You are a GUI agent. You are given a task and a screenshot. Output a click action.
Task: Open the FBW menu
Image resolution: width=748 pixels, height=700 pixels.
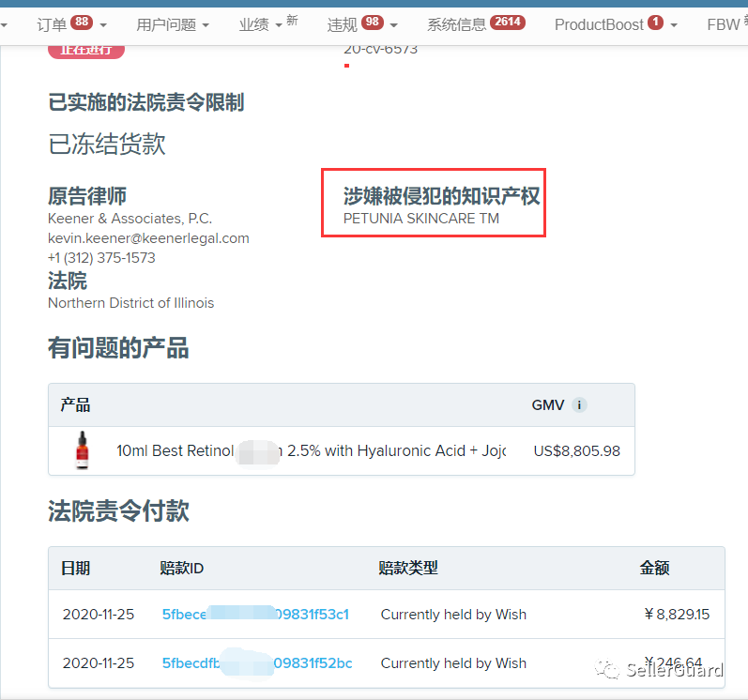pos(723,24)
